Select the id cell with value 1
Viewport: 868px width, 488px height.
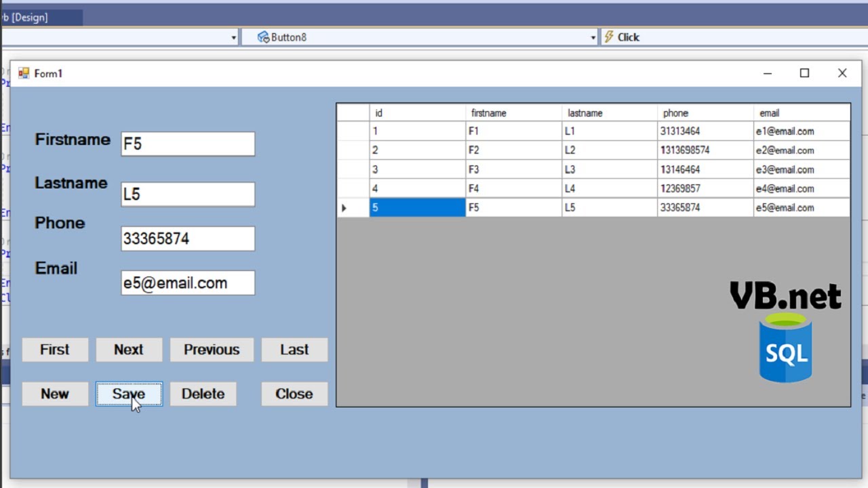[418, 131]
